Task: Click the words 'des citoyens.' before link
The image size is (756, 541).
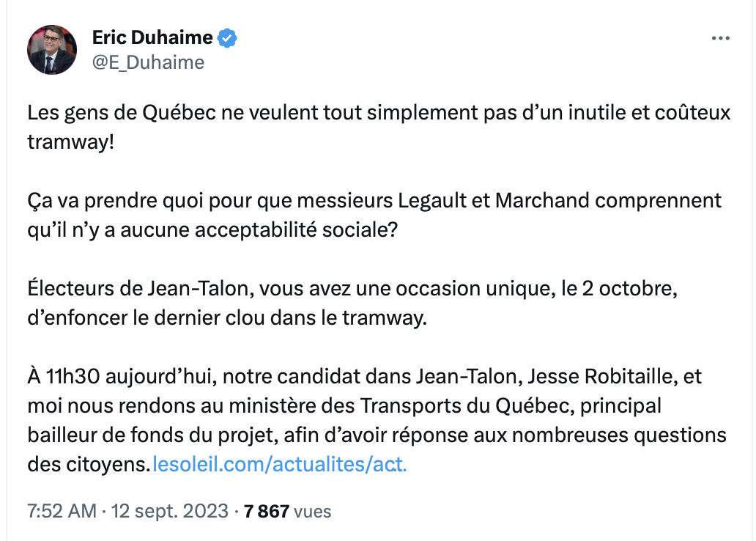Action: click(x=89, y=464)
